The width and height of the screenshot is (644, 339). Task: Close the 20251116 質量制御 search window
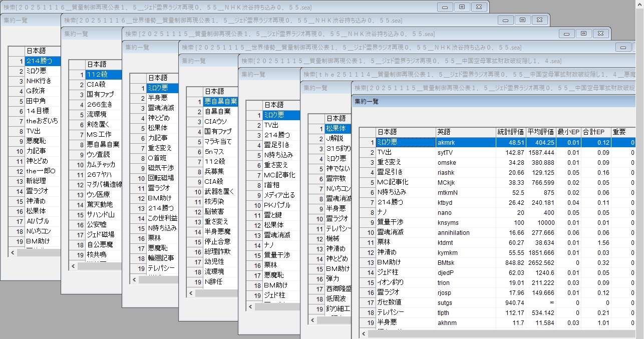point(479,7)
